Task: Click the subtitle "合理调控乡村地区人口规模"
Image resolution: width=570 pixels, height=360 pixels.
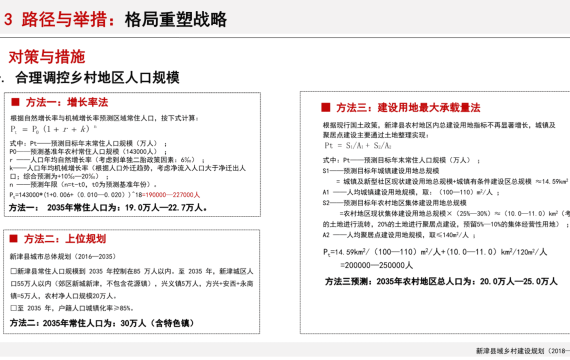Action: click(97, 77)
